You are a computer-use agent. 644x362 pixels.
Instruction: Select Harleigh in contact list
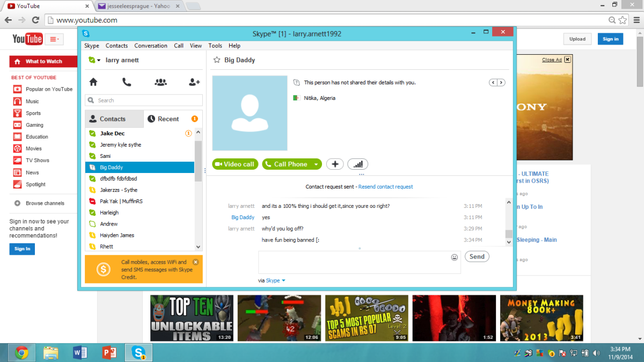(140, 213)
